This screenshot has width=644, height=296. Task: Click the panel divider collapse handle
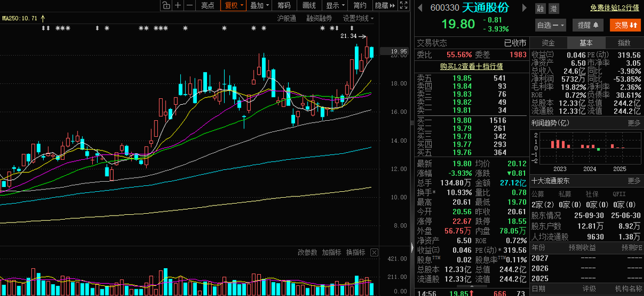coord(412,247)
